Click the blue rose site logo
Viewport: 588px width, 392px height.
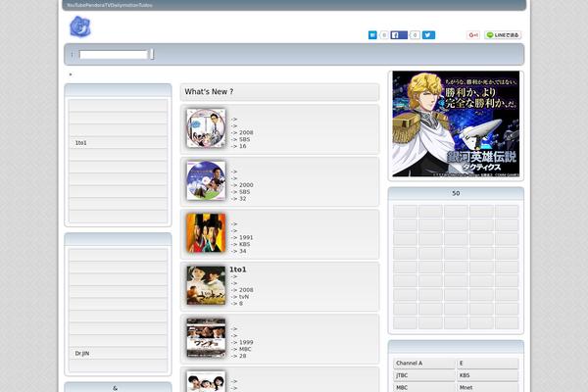tap(80, 26)
